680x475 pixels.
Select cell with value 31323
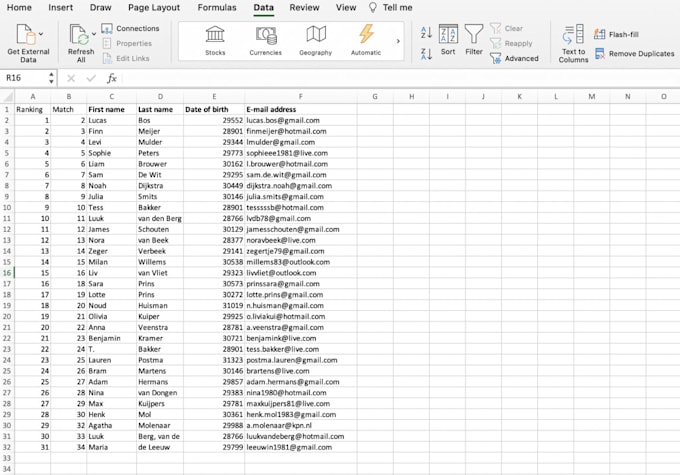pos(214,360)
